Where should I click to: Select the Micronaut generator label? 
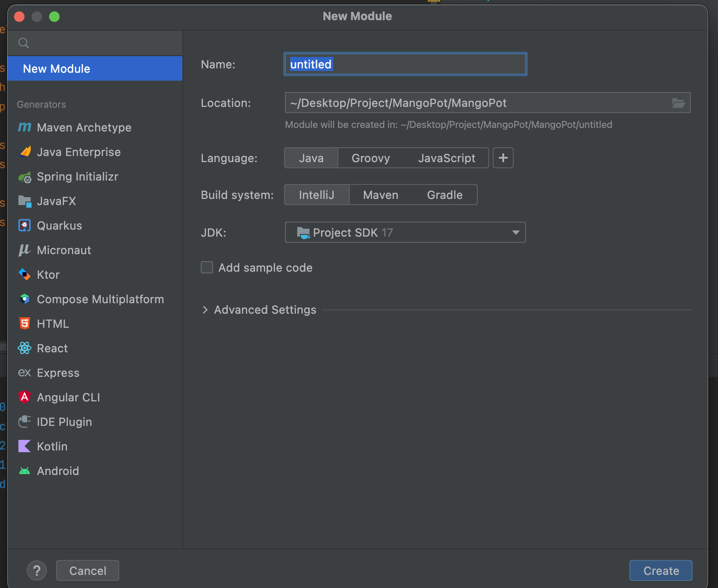click(x=64, y=250)
